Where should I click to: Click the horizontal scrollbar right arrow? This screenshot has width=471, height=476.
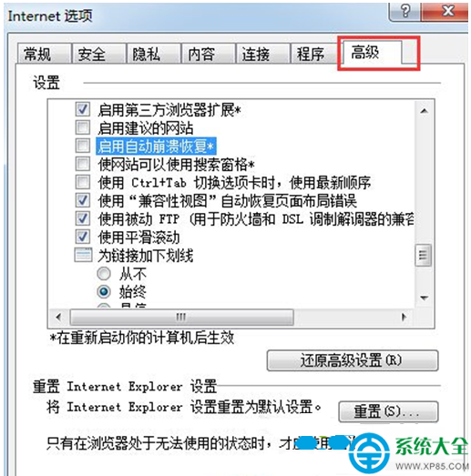pos(404,318)
